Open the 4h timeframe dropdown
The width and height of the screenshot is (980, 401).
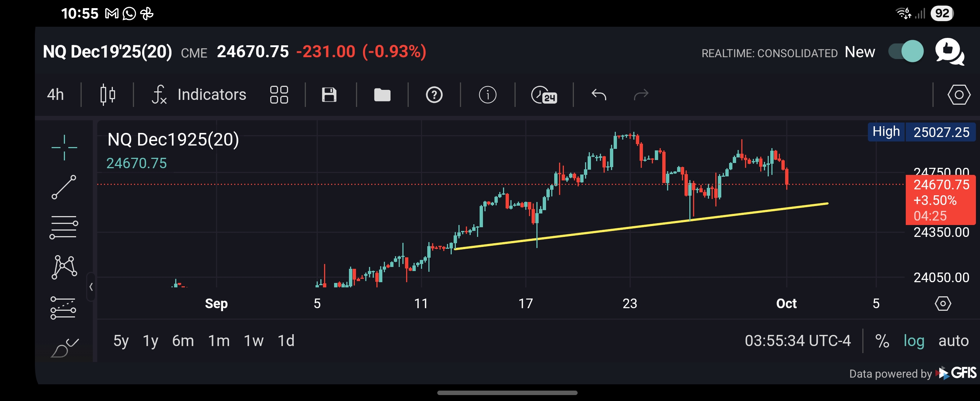pyautogui.click(x=56, y=94)
